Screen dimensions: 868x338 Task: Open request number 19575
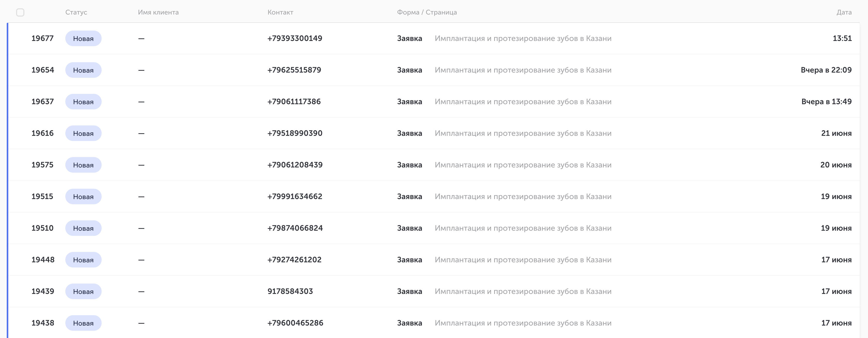pos(43,165)
